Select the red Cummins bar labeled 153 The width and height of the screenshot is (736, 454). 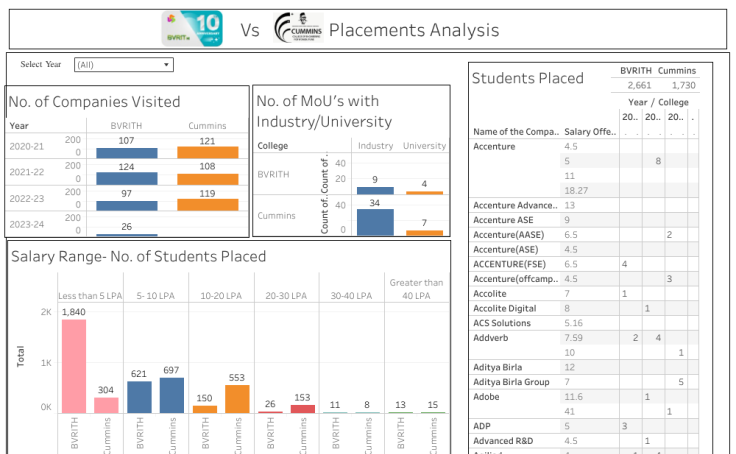click(x=302, y=409)
